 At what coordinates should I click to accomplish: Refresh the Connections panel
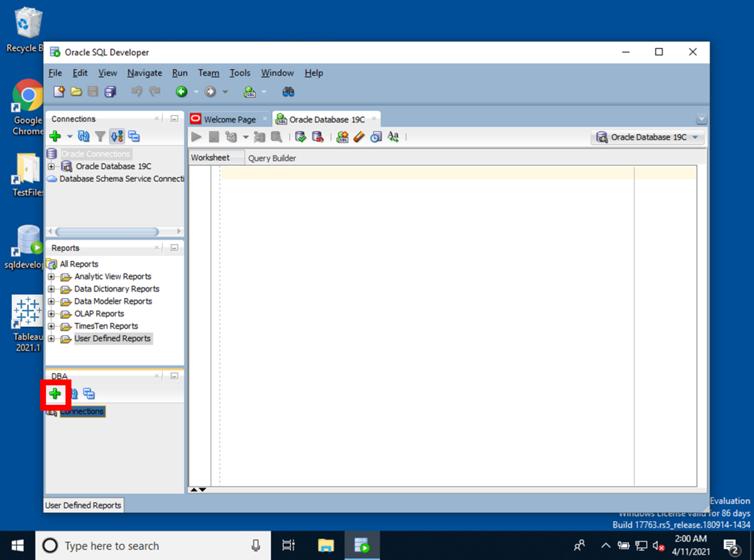pos(84,136)
